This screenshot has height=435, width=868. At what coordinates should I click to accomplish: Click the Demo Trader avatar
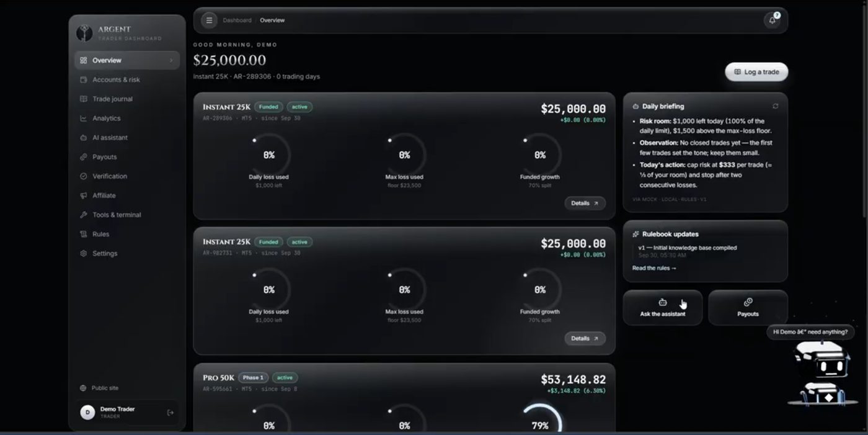(87, 412)
